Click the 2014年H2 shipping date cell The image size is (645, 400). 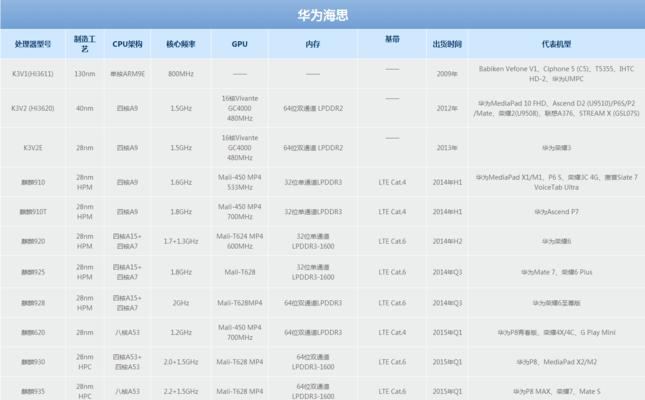[x=447, y=241]
